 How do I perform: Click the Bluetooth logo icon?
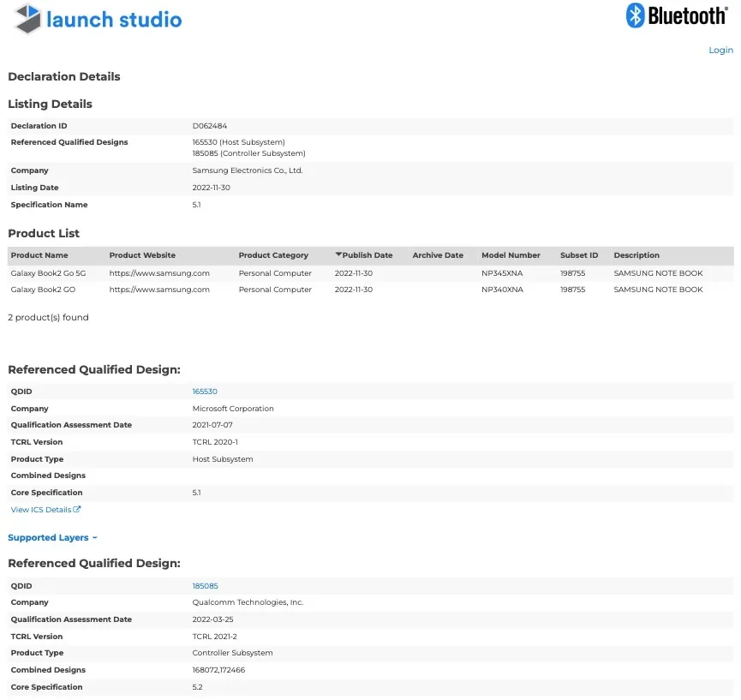636,15
